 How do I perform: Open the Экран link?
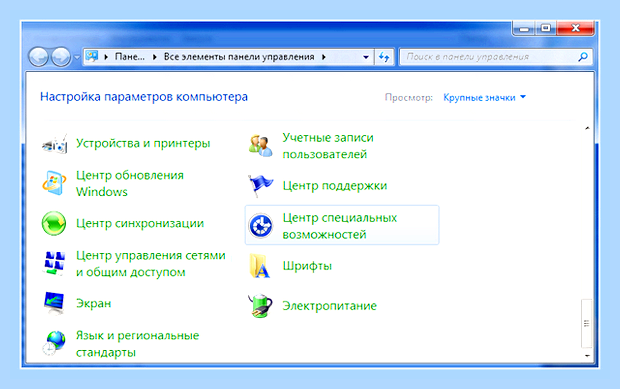[93, 303]
